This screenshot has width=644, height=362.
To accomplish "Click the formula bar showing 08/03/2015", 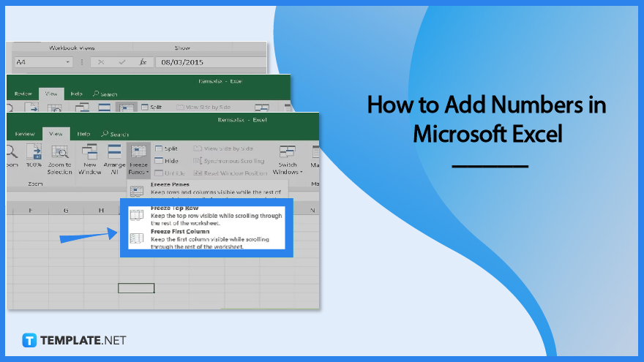I will click(x=210, y=62).
